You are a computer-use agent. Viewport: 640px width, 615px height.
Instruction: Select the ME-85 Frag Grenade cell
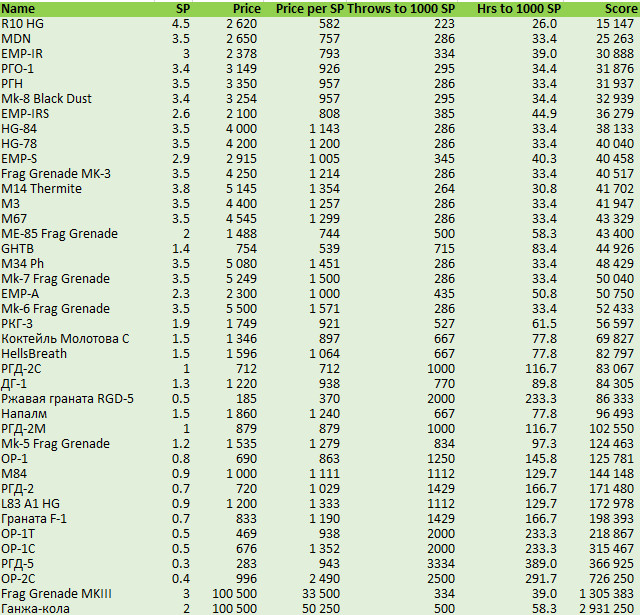[60, 233]
